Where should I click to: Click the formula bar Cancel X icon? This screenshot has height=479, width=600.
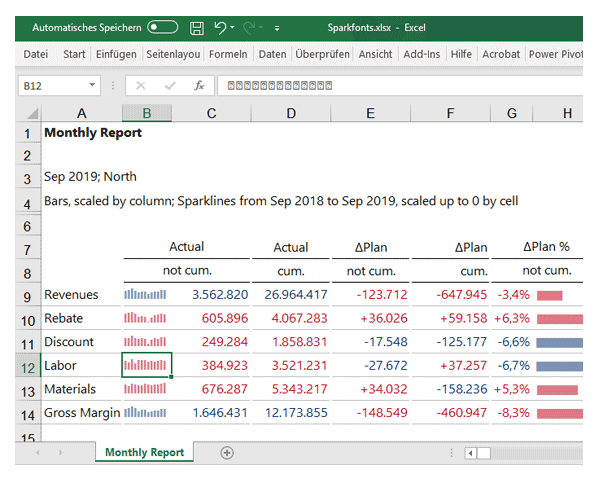coord(141,86)
